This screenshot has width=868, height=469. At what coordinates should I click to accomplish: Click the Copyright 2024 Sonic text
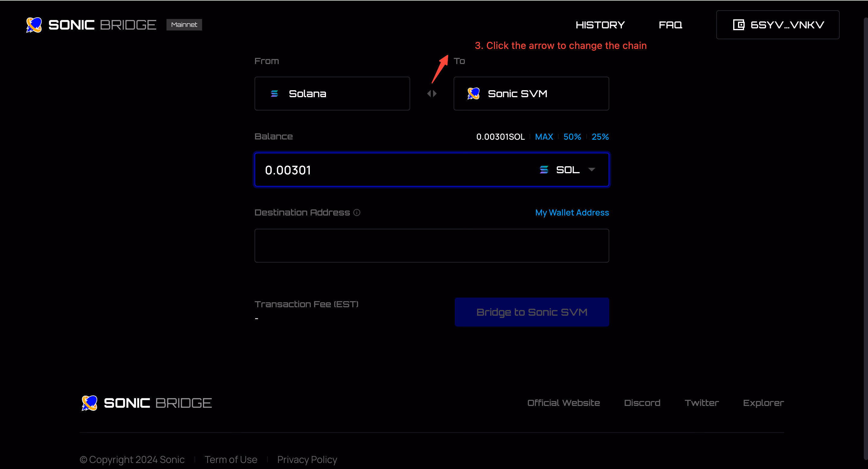tap(132, 460)
